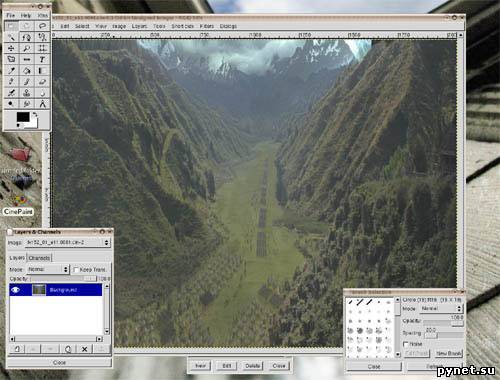Choose the Move tool in toolbox
This screenshot has height=380, width=500.
pyautogui.click(x=11, y=48)
